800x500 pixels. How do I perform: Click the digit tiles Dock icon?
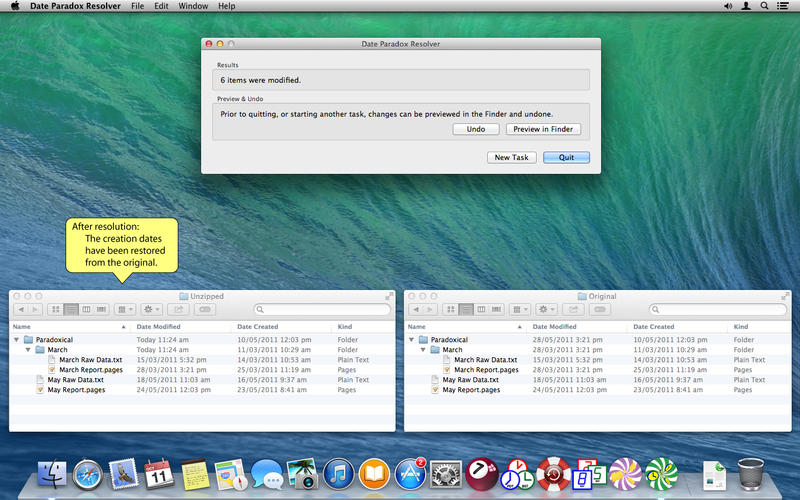click(x=589, y=474)
